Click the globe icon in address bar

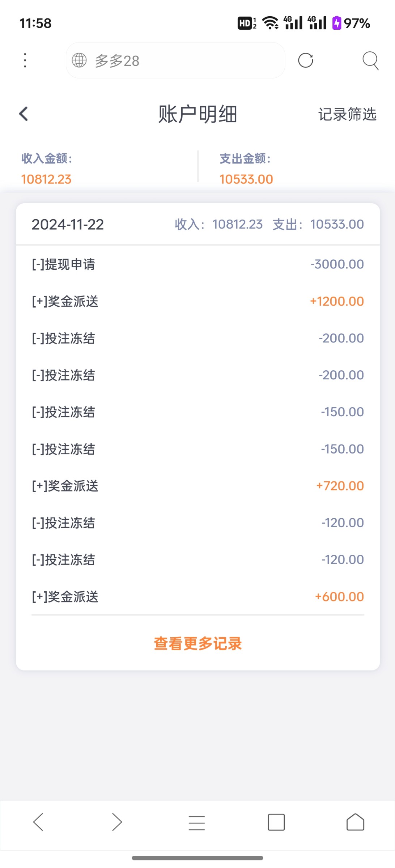[79, 60]
